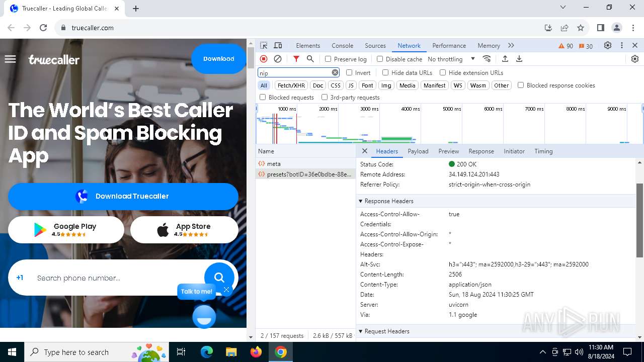Reload the Truecaller page
The image size is (644, 362).
tap(43, 28)
